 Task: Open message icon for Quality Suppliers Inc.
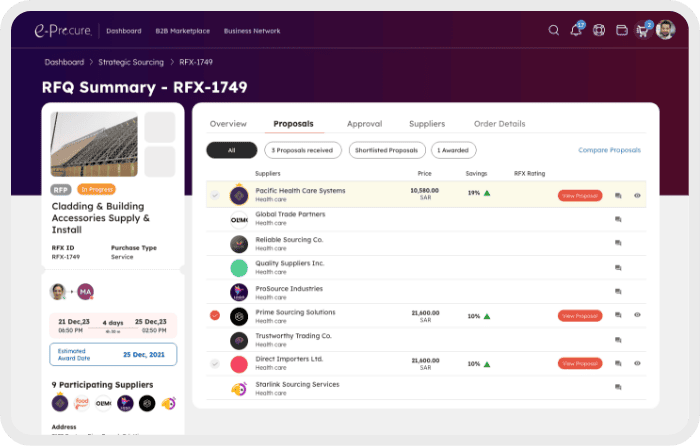[x=618, y=267]
